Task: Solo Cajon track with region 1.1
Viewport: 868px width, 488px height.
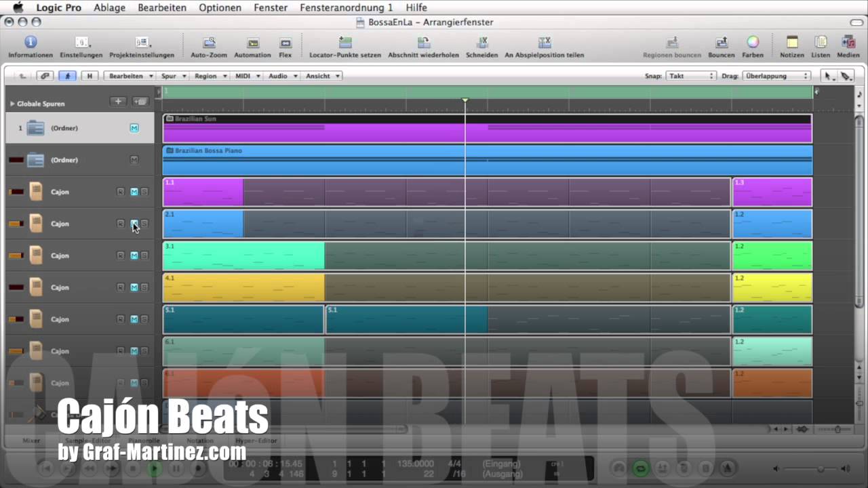Action: [x=144, y=192]
